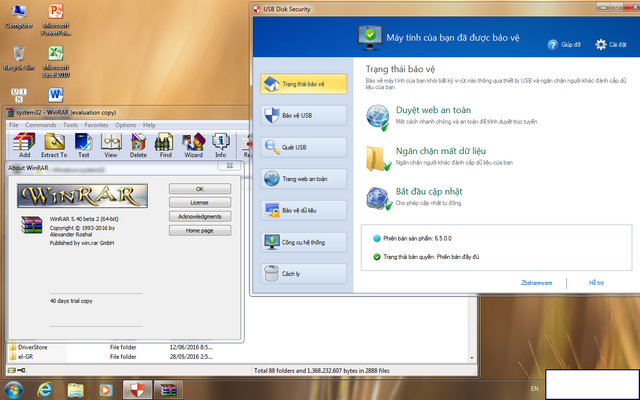Open the File menu in WinRAR
This screenshot has height=400, width=640.
[13, 125]
